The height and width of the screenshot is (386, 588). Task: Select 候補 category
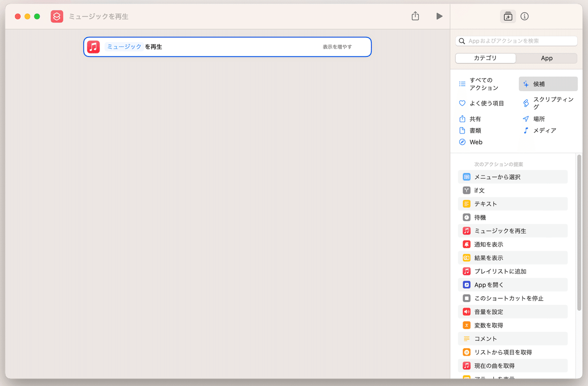(x=548, y=84)
